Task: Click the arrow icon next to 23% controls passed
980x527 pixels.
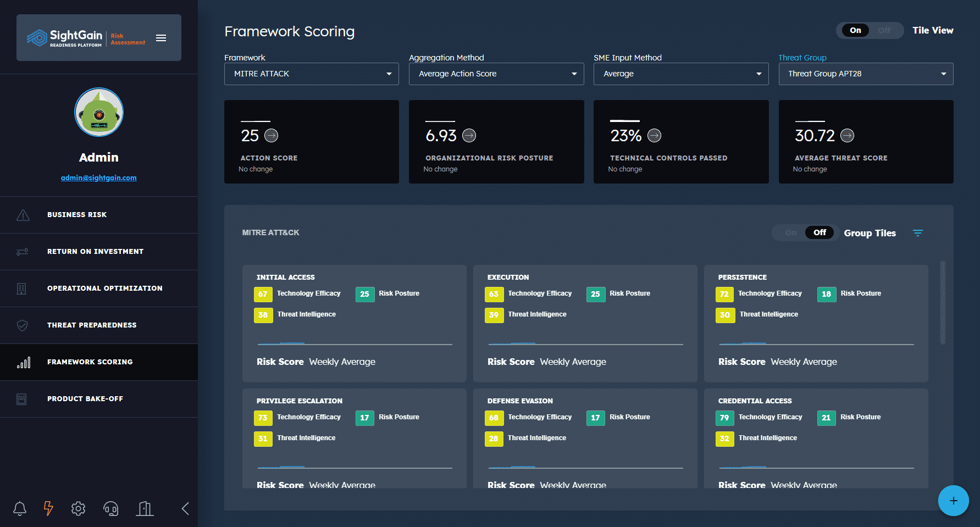Action: point(655,135)
